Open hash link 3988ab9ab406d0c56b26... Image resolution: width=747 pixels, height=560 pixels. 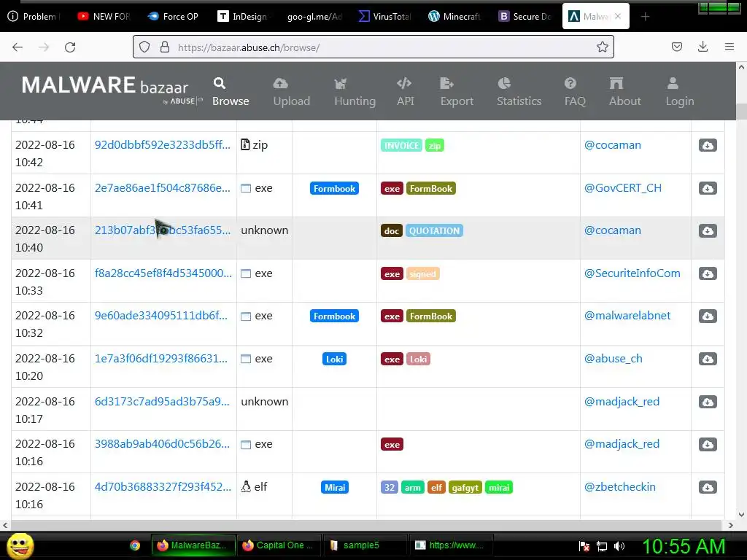[162, 443]
